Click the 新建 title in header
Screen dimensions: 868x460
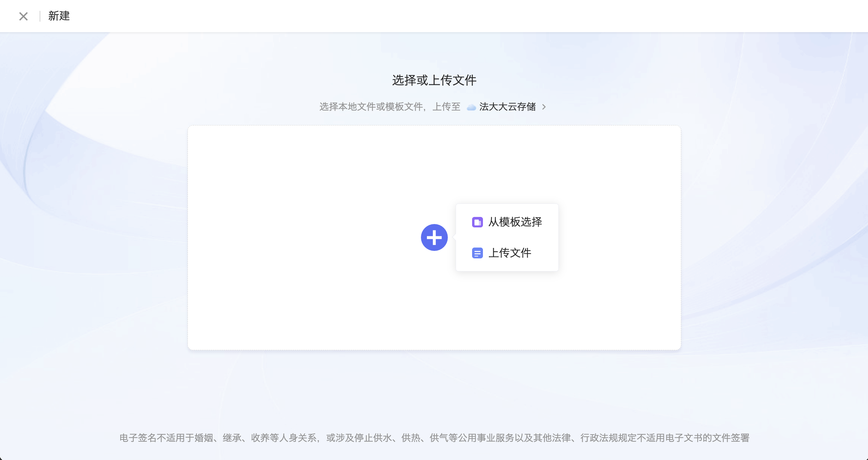[59, 16]
